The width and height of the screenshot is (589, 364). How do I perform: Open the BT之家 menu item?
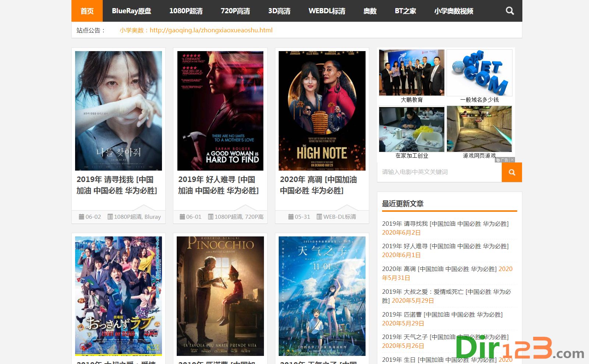tap(405, 11)
